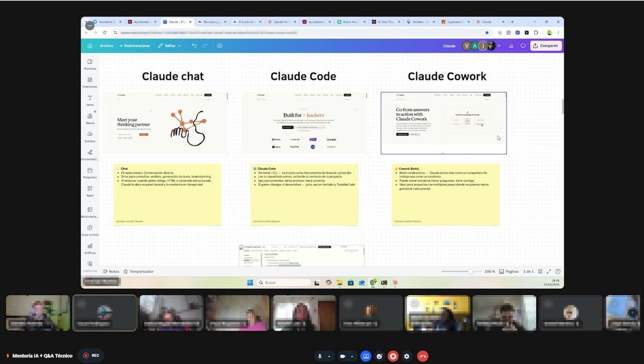
Task: Open File Explorer from the taskbar
Action: (x=340, y=282)
